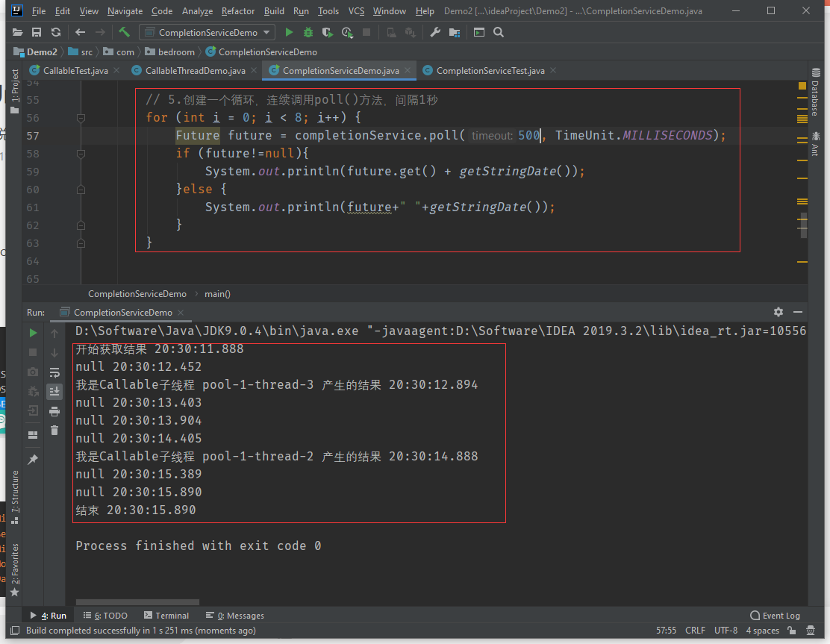The image size is (830, 644).
Task: Click the main() method breadcrumb
Action: pyautogui.click(x=217, y=294)
